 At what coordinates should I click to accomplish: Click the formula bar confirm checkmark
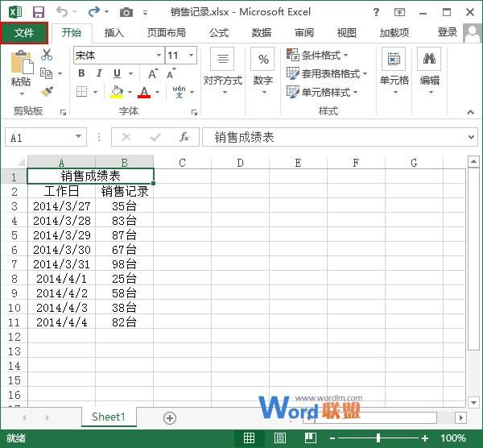[155, 137]
